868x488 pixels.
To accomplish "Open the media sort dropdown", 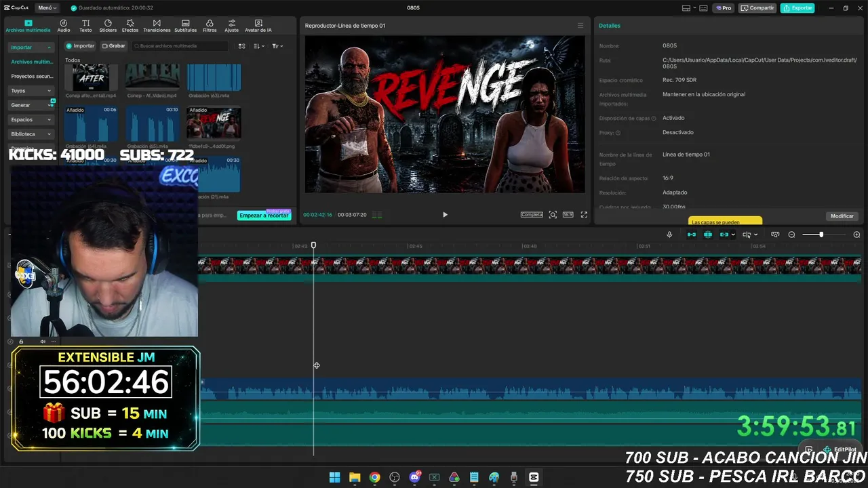I will click(259, 46).
